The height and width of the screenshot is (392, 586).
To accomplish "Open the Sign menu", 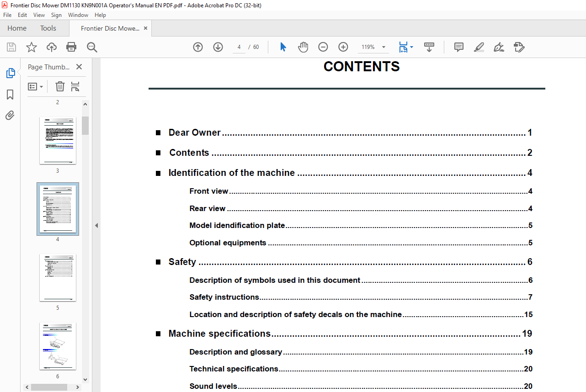I will [56, 15].
